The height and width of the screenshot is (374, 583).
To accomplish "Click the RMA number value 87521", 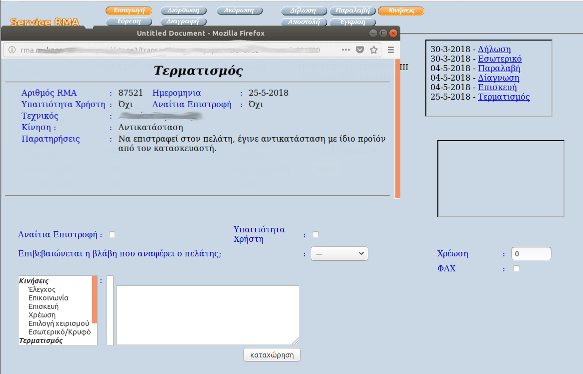I will [x=131, y=93].
